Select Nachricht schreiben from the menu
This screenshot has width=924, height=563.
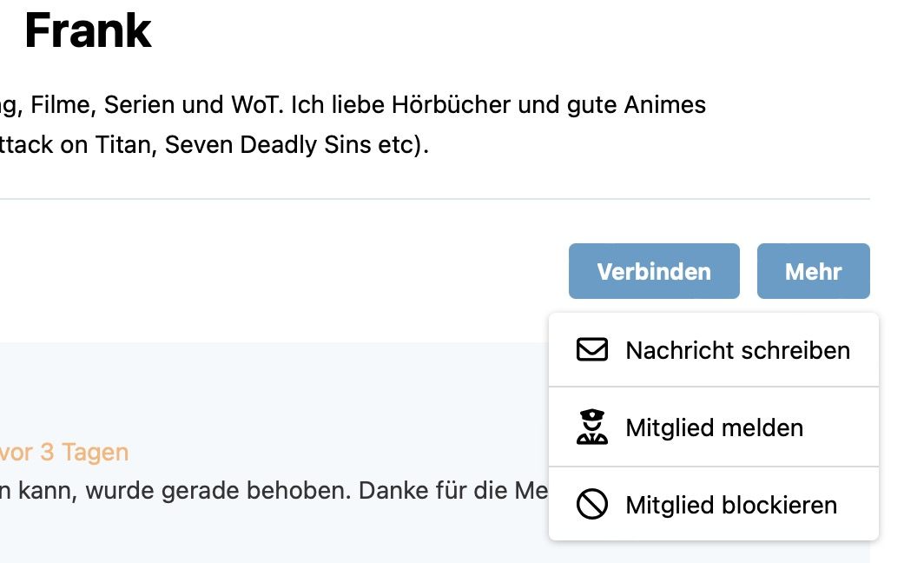coord(714,350)
